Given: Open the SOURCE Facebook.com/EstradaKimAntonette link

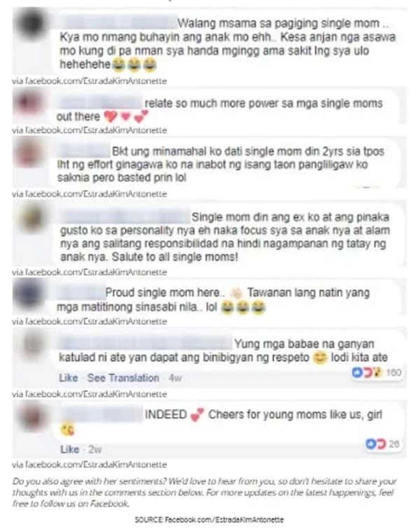Looking at the screenshot, I should coord(209,520).
